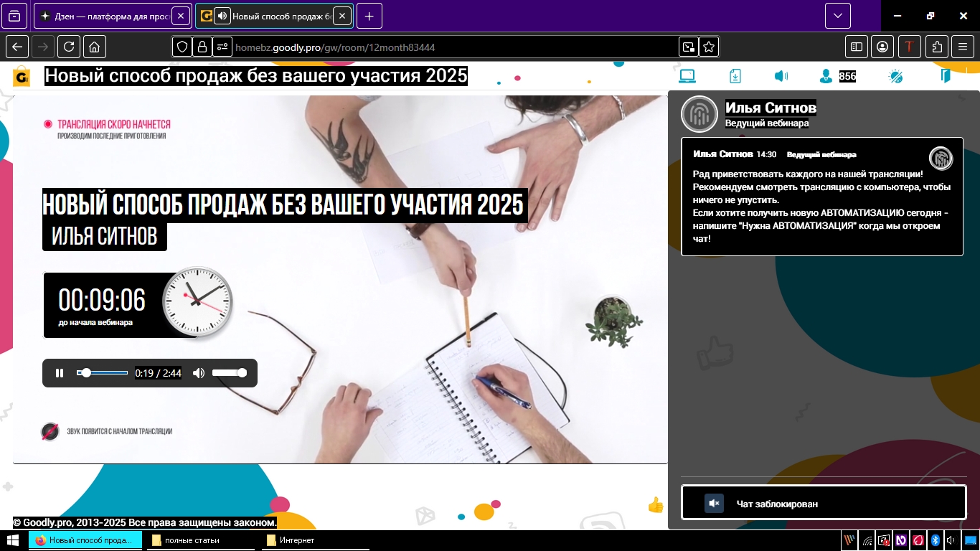This screenshot has height=551, width=980.
Task: Open picture-in-picture icon in address bar
Action: [689, 47]
